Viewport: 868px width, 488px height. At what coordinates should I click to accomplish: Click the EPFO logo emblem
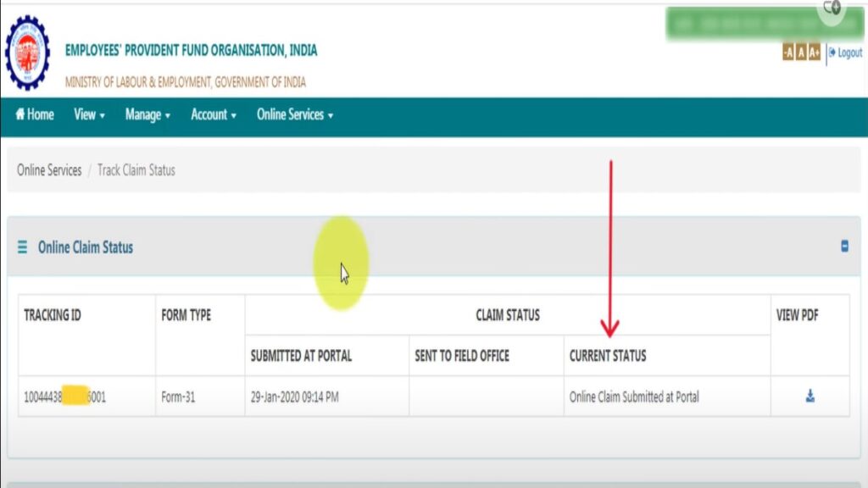coord(27,53)
